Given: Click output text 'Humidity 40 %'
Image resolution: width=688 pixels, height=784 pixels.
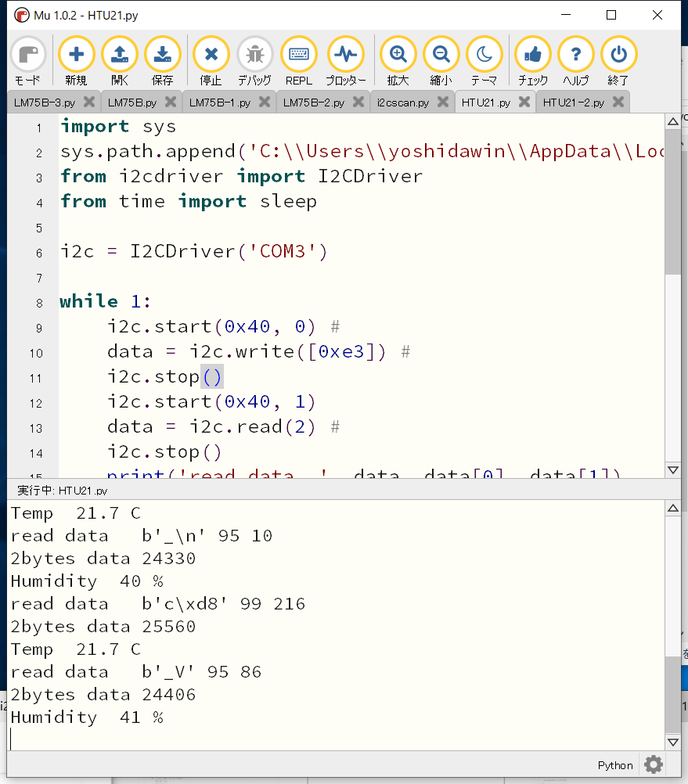Looking at the screenshot, I should tap(87, 581).
